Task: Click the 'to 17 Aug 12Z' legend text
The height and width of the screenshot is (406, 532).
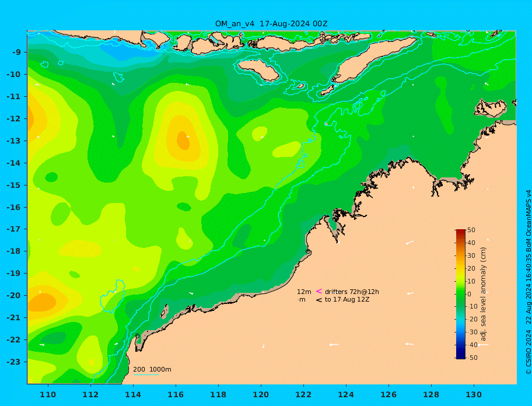Action: pyautogui.click(x=347, y=299)
